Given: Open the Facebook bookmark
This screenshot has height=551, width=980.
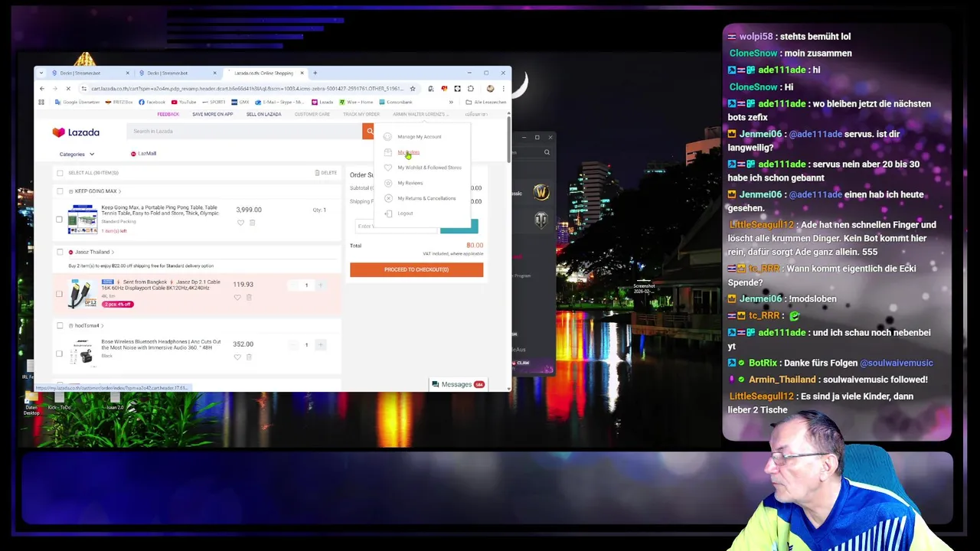Looking at the screenshot, I should (x=152, y=102).
